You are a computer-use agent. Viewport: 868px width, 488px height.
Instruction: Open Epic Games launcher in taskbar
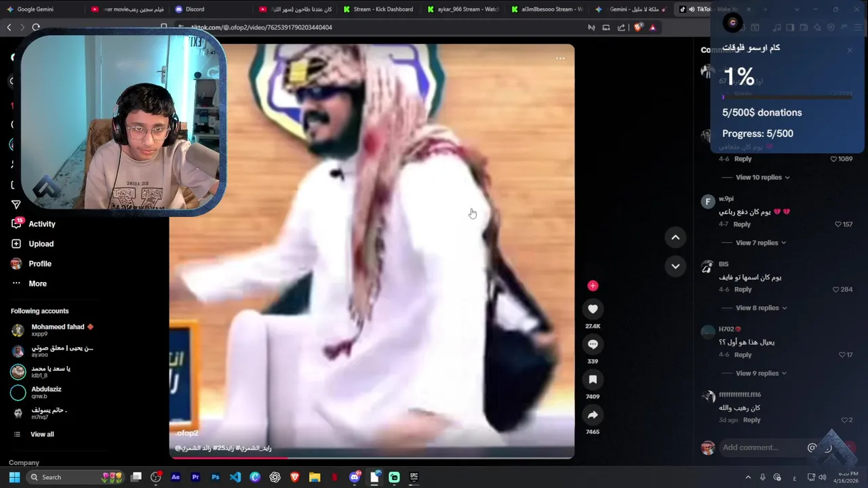click(x=414, y=477)
